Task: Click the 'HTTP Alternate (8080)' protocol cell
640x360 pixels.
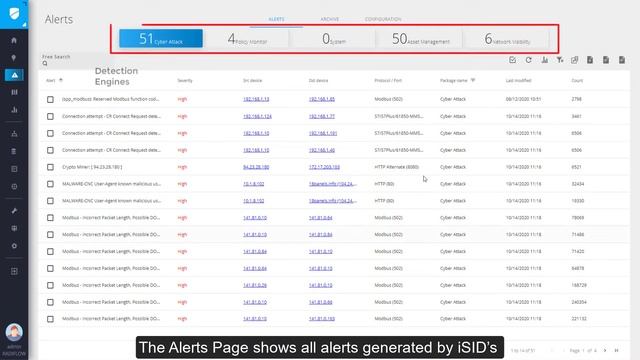Action: point(396,167)
